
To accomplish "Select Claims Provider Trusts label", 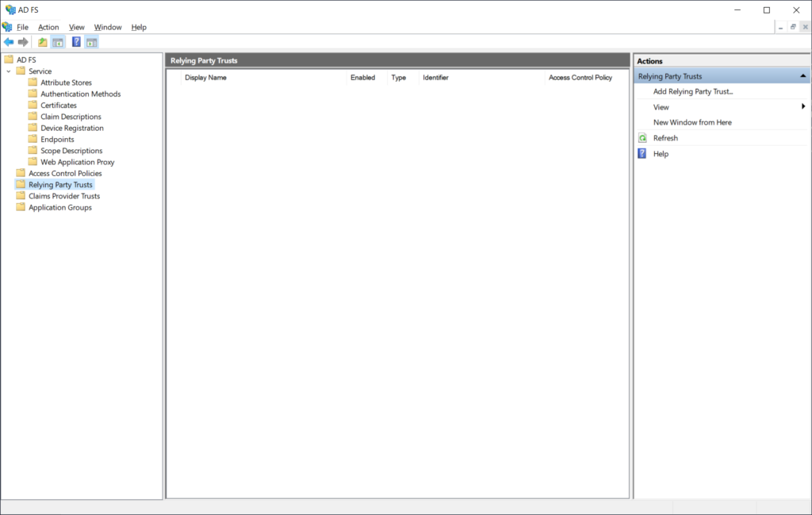I will (x=64, y=196).
